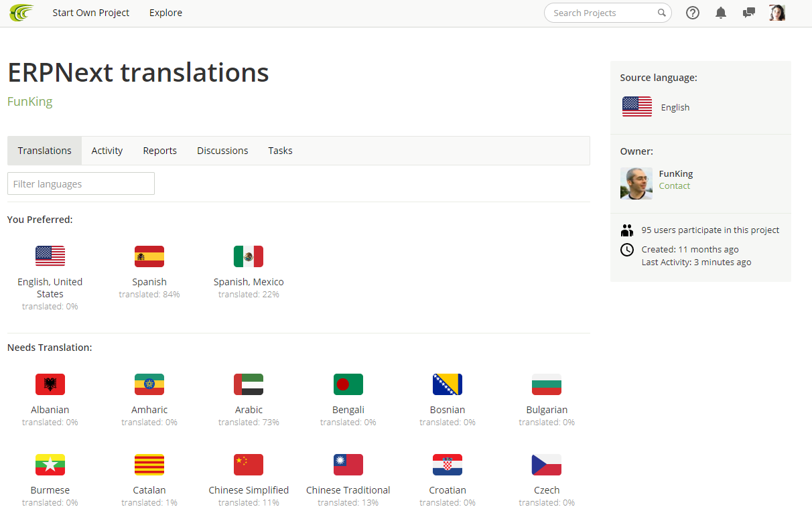Screen dimensions: 812x527
Task: Click the FunKing owner profile photo
Action: click(x=636, y=183)
